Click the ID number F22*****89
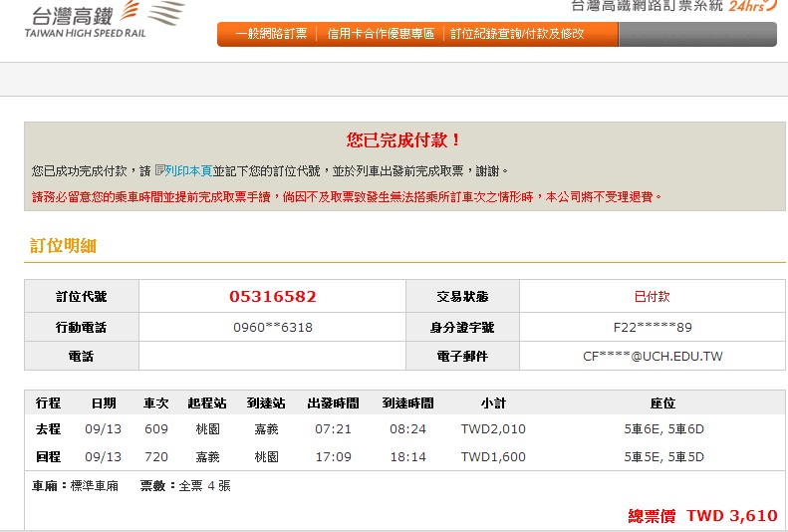 653,327
